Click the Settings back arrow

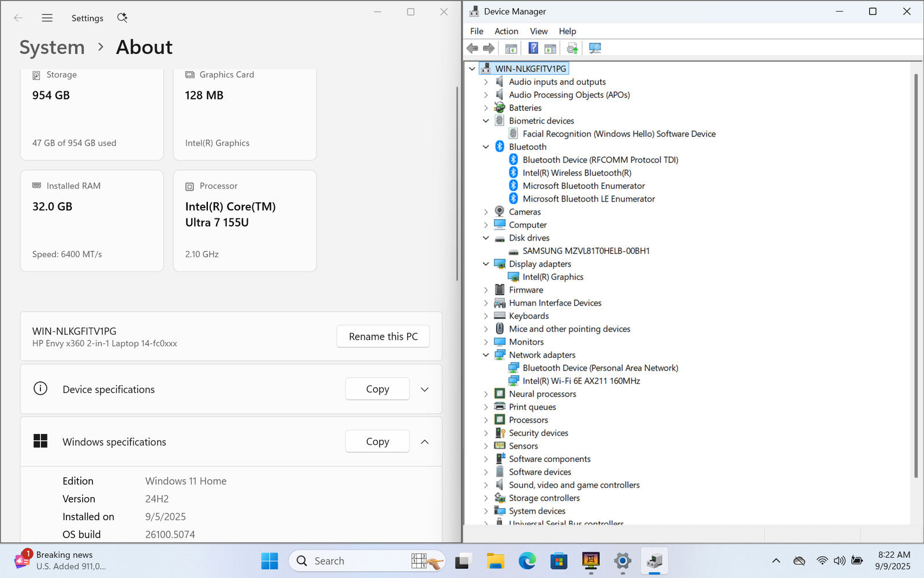(18, 18)
